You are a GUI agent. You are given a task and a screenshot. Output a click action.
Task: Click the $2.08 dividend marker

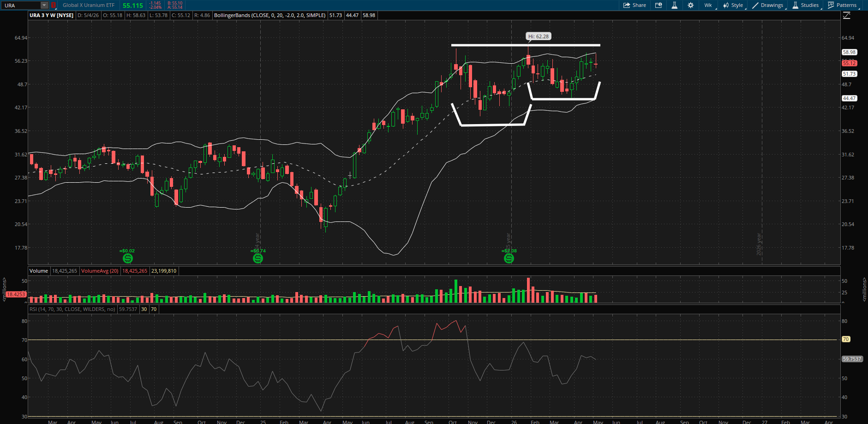click(509, 258)
